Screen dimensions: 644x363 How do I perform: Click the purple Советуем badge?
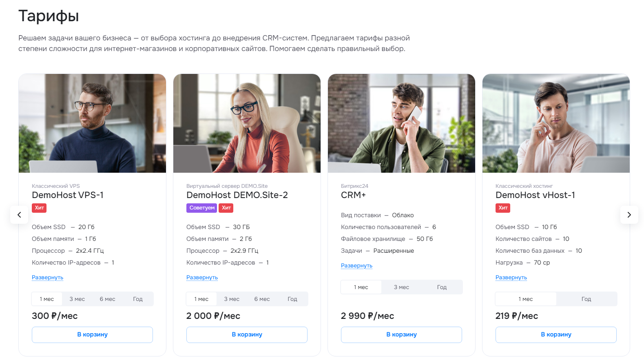coord(202,208)
